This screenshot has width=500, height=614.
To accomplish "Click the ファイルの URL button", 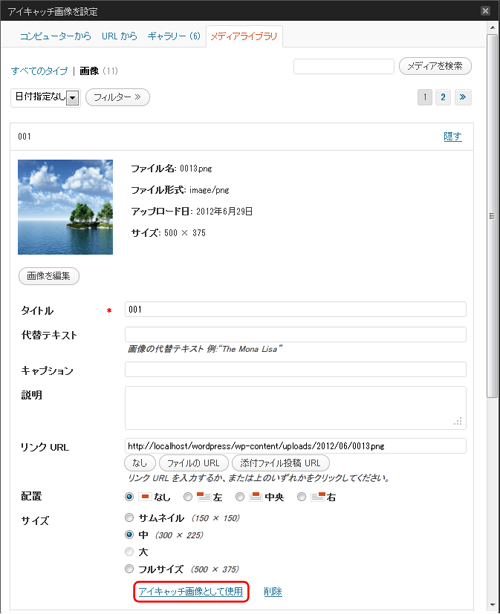I will pyautogui.click(x=193, y=463).
